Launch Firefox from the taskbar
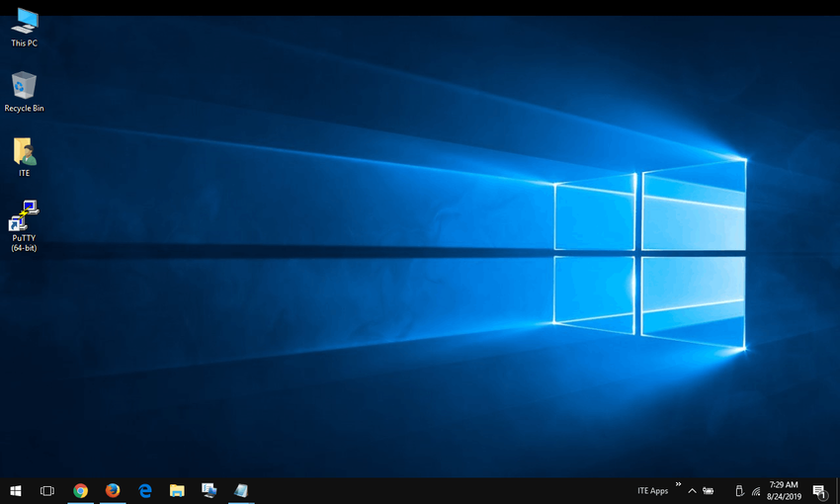Image resolution: width=840 pixels, height=504 pixels. [x=113, y=490]
